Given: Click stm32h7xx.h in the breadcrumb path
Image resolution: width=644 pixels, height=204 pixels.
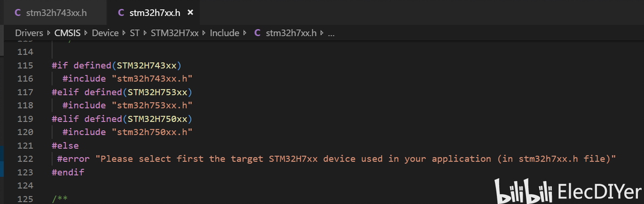Looking at the screenshot, I should (291, 33).
